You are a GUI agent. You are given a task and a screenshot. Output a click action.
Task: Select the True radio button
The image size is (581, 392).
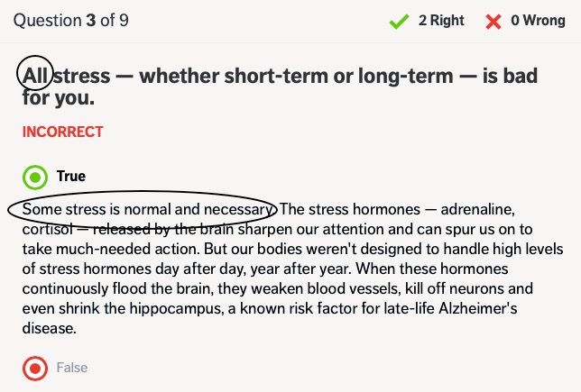tap(35, 177)
